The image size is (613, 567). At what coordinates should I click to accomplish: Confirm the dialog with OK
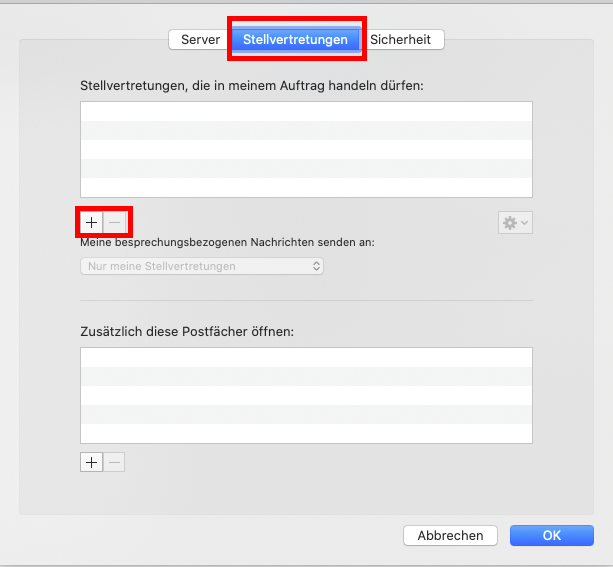click(x=552, y=535)
